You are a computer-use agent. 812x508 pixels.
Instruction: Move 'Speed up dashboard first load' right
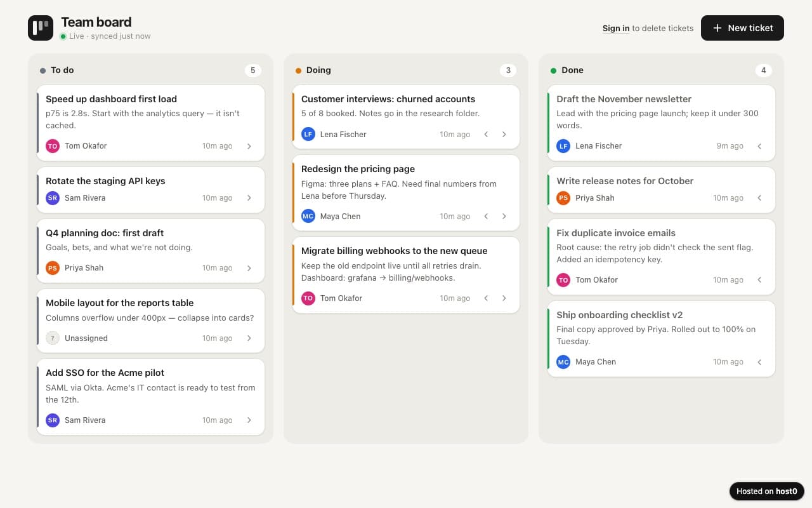tap(249, 146)
